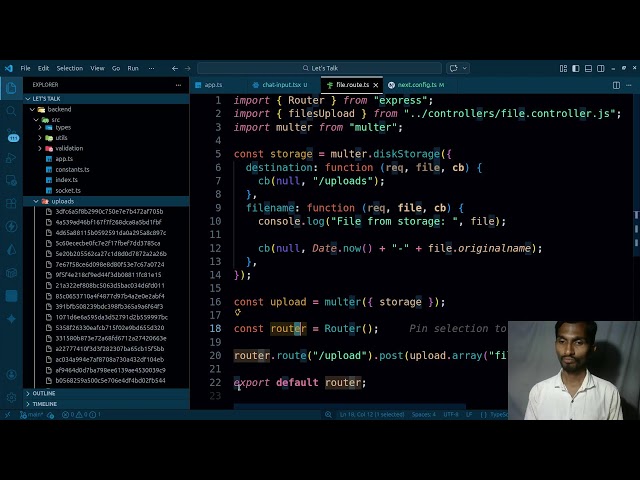Switch to the chat-input.tsx tab

click(x=283, y=85)
